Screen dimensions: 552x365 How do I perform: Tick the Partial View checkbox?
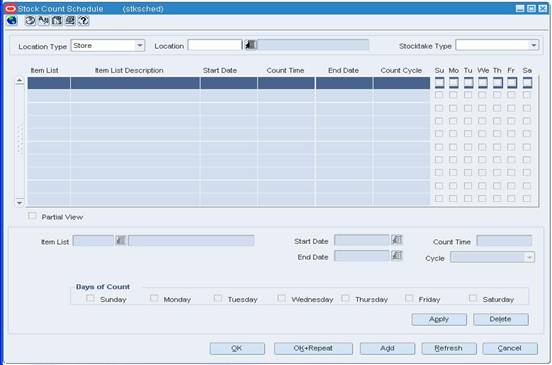pyautogui.click(x=32, y=216)
